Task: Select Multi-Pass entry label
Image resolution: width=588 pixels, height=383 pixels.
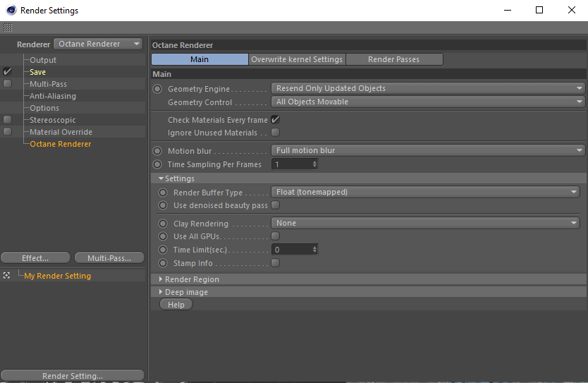Action: coord(48,84)
